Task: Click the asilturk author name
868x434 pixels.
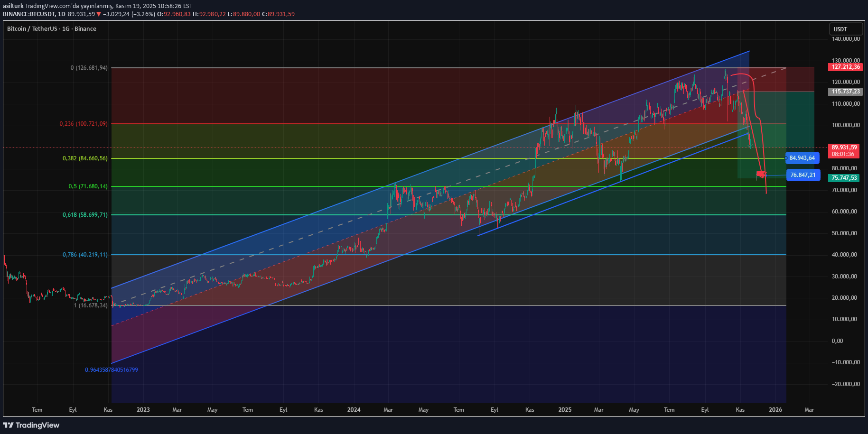Action: [13, 6]
